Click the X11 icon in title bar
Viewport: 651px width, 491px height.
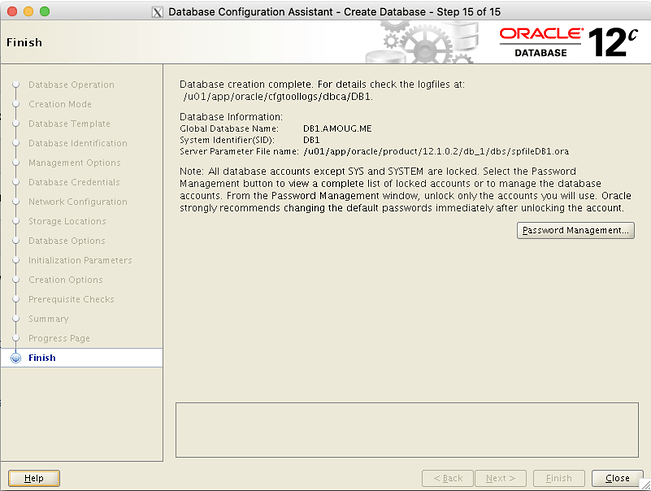157,12
